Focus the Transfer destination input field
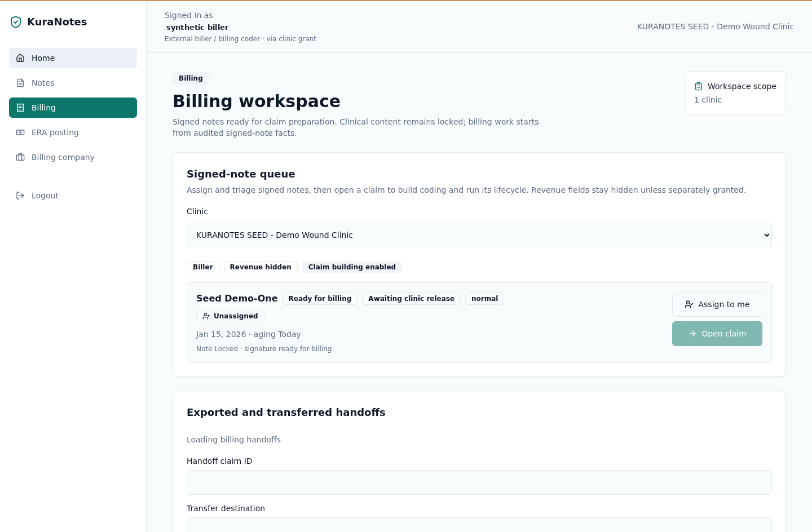 (479, 525)
